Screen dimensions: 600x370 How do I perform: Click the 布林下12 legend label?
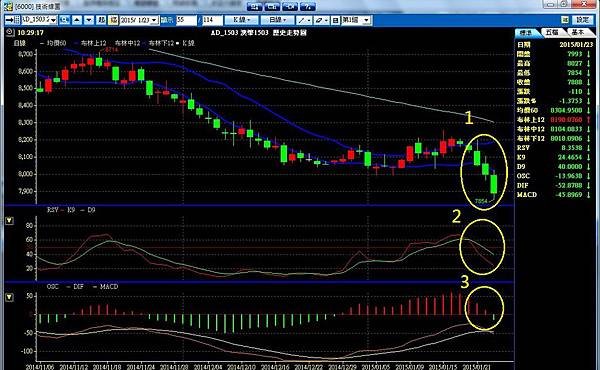[x=161, y=43]
